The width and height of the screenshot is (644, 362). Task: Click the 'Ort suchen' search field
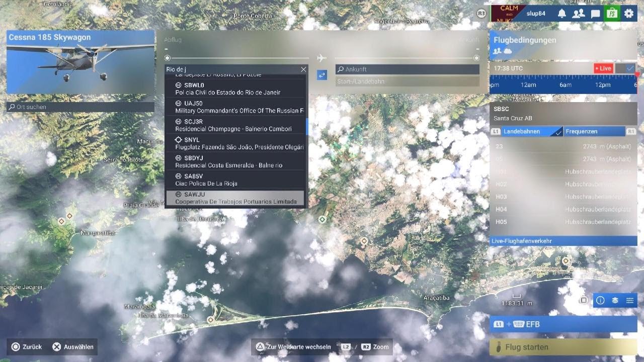(x=80, y=107)
